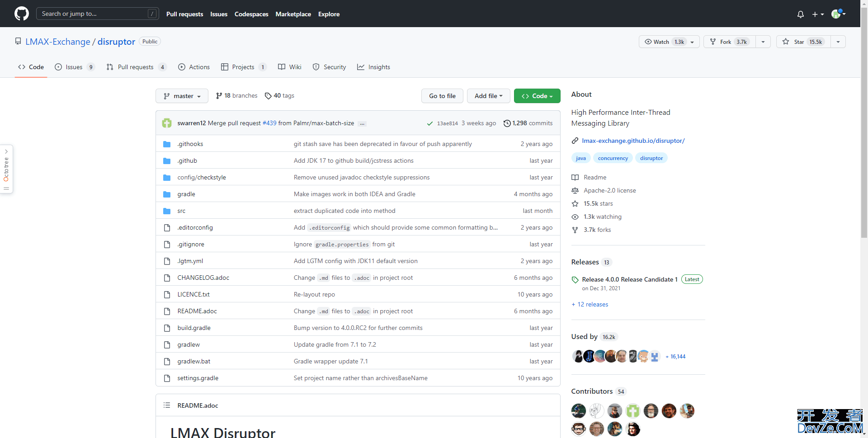This screenshot has height=438, width=868.
Task: Open the lmax-exchange.github.io/disruptor link
Action: tap(633, 141)
